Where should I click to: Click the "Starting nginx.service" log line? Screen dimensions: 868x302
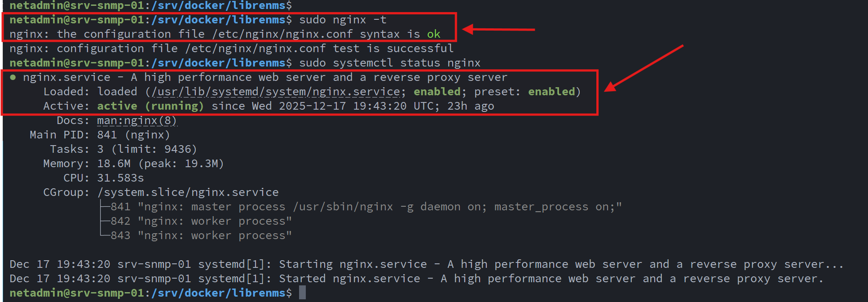pos(427,264)
